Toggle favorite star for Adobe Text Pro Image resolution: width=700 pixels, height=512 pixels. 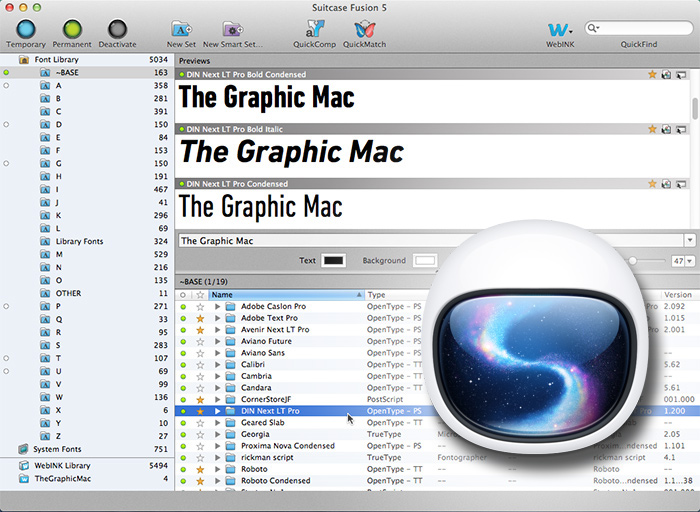pos(200,318)
